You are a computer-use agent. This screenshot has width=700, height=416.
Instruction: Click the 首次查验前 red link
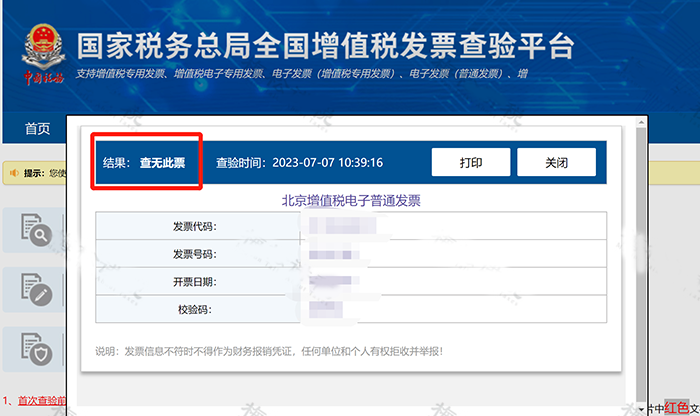[42, 400]
